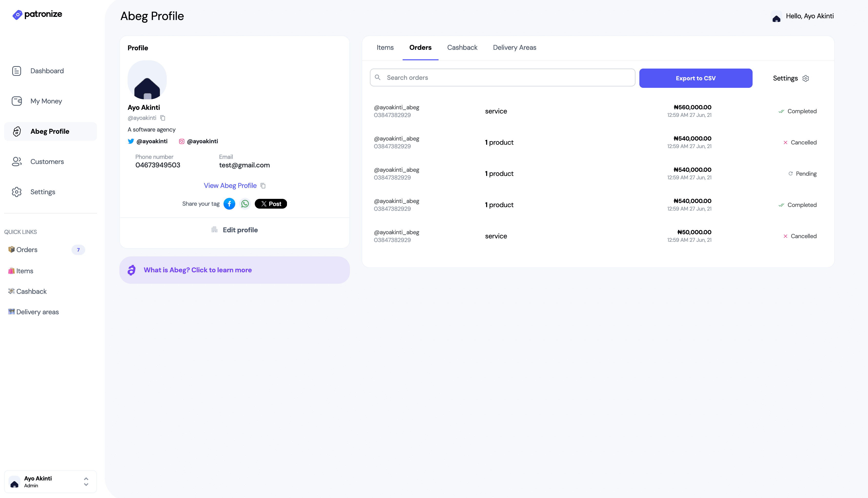The width and height of the screenshot is (868, 498).
Task: Click the Twitter bird icon
Action: click(131, 141)
